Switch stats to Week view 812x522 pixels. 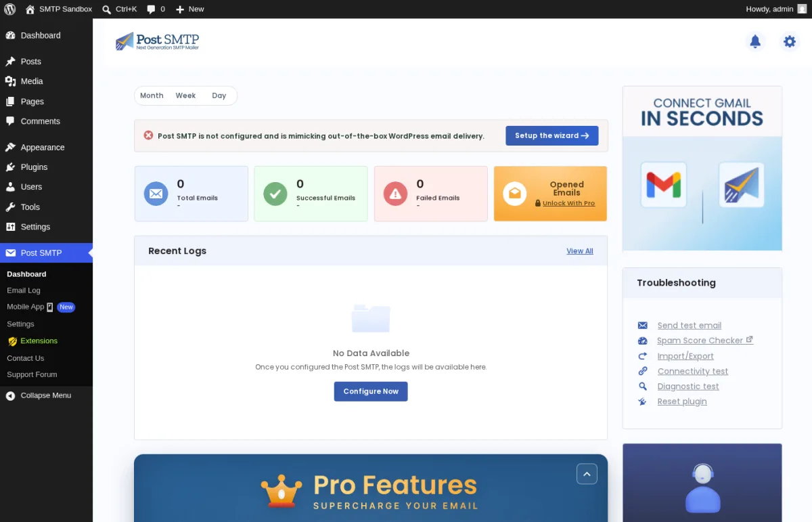coord(185,95)
